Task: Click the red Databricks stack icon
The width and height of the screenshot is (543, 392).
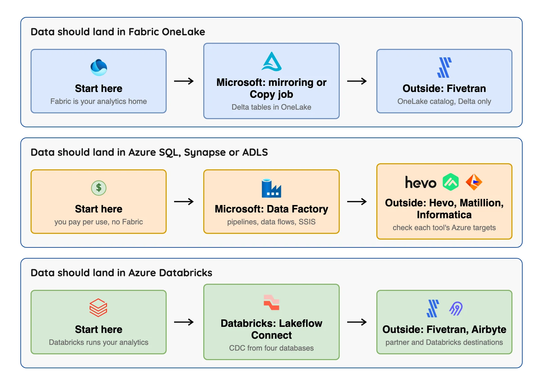Action: (x=98, y=308)
